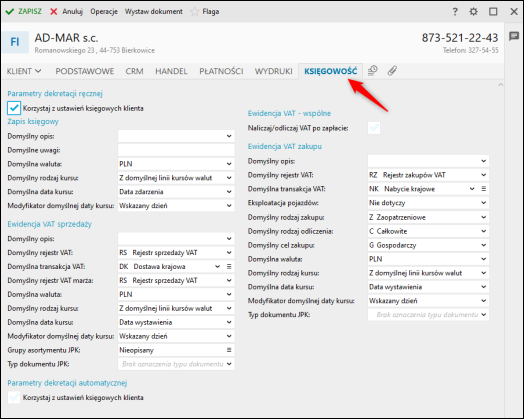Open the help question mark icon

(x=455, y=12)
